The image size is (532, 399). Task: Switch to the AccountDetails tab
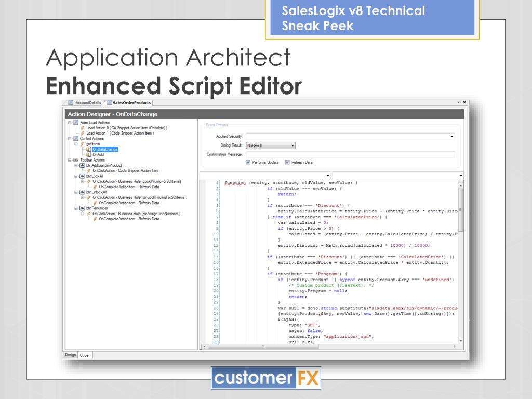[x=85, y=103]
